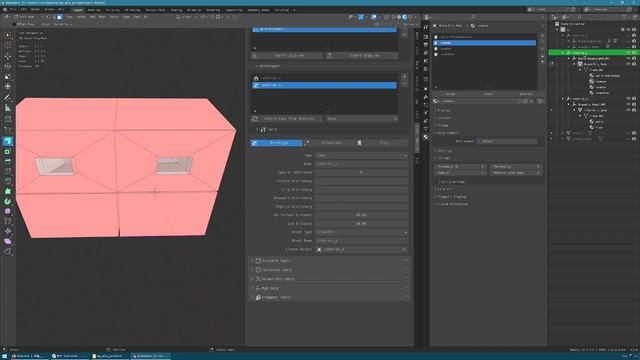Open the Modifiers wrench properties tab
The height and width of the screenshot is (360, 640).
click(x=426, y=97)
